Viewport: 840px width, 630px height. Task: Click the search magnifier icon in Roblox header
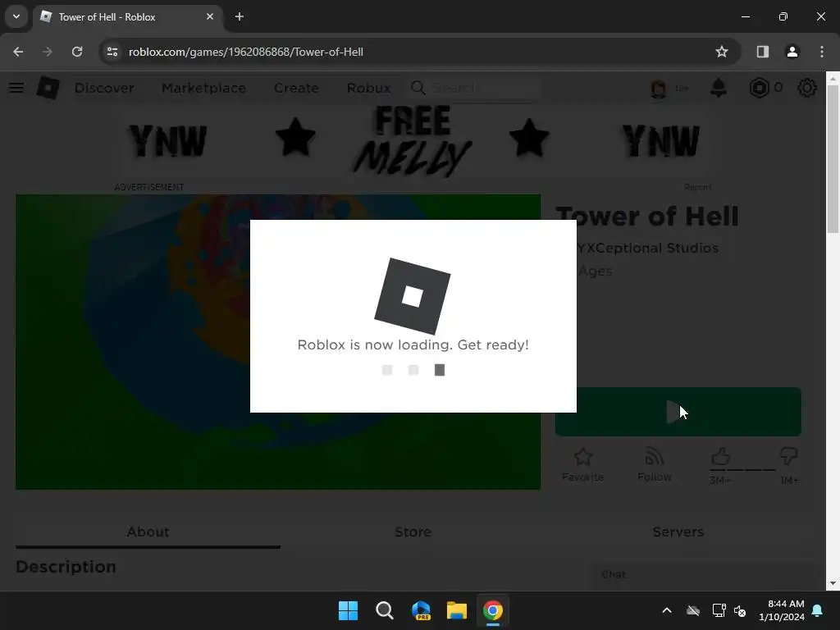point(418,88)
